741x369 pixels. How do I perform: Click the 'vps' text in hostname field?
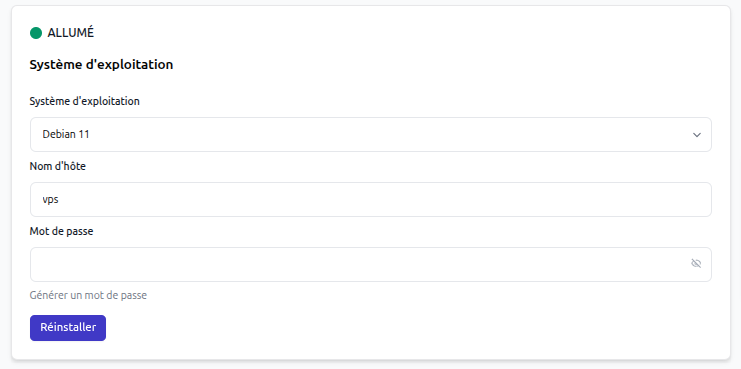50,200
